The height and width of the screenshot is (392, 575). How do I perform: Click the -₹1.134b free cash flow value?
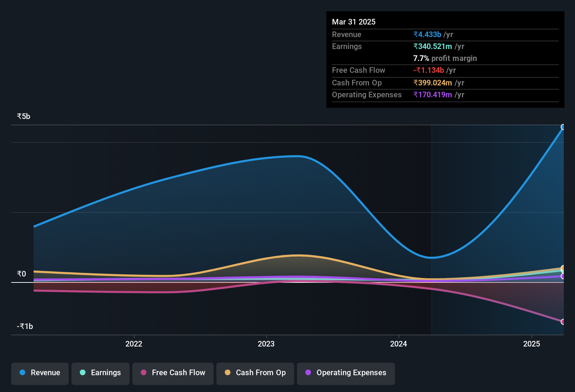point(429,70)
